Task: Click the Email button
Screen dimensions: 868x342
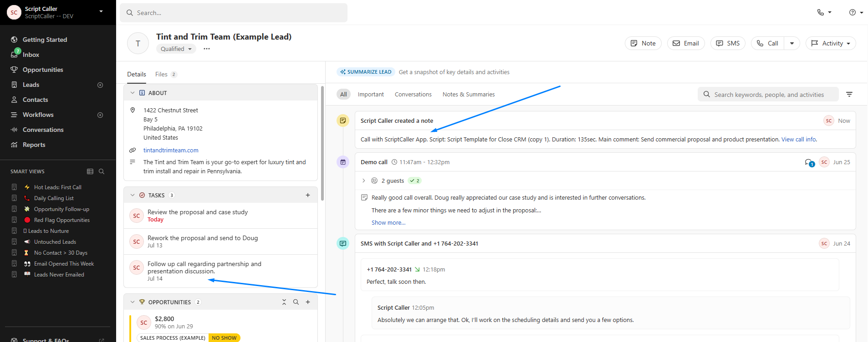Action: [x=686, y=43]
